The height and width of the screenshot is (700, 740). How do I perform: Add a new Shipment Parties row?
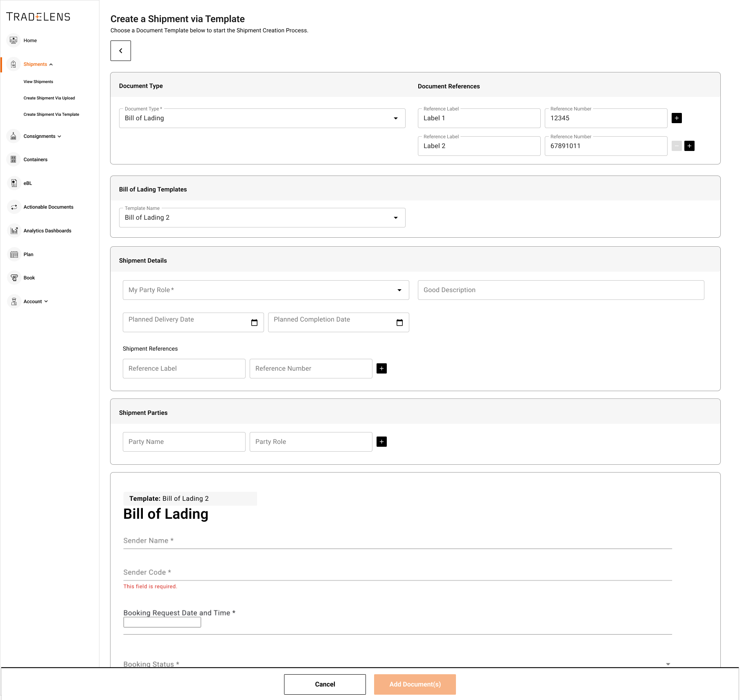click(x=381, y=442)
